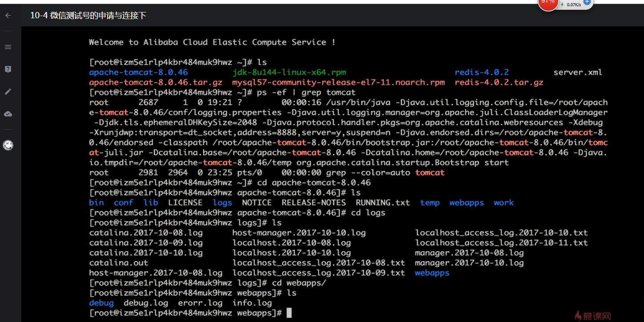
Task: Click the blue temp directory name
Action: click(x=430, y=203)
